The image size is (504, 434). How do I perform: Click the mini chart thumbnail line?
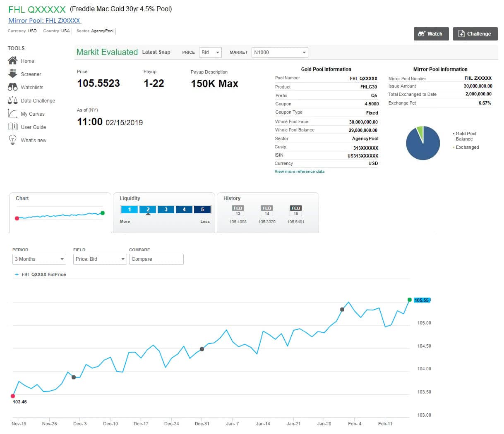coord(60,215)
